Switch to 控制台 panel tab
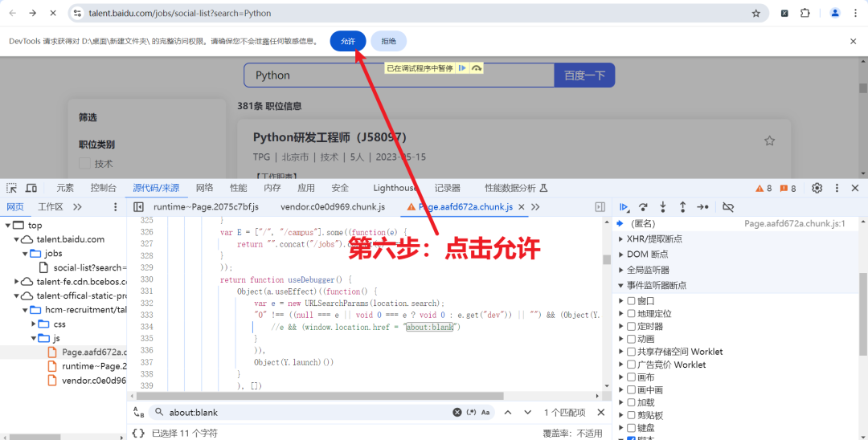868x440 pixels. tap(104, 188)
